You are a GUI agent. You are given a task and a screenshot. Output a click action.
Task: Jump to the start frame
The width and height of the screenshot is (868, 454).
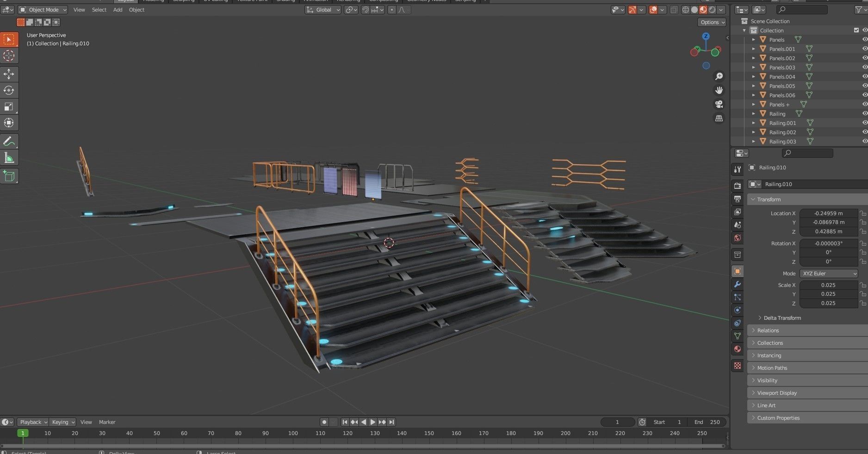tap(345, 422)
